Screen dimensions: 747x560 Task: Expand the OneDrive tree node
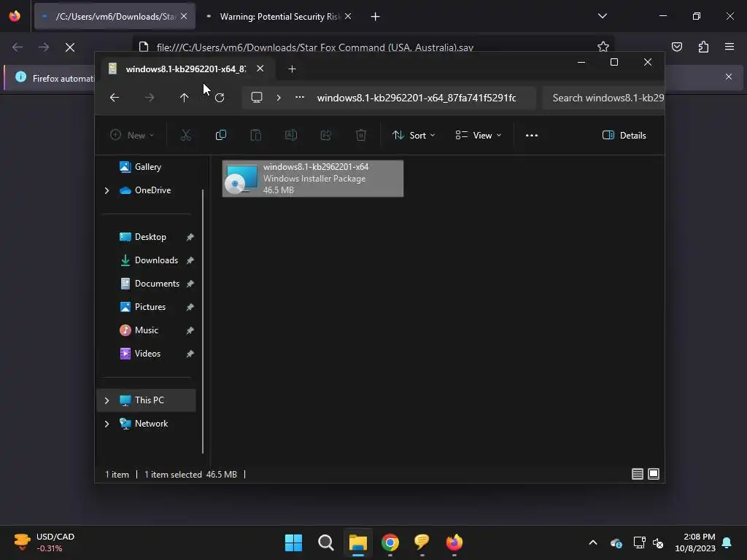tap(107, 190)
